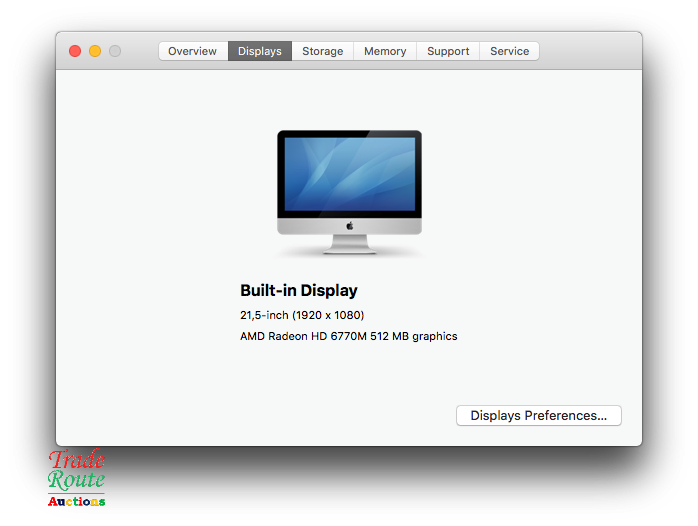Select the Built-in Display heading
The image size is (698, 526).
(x=299, y=290)
